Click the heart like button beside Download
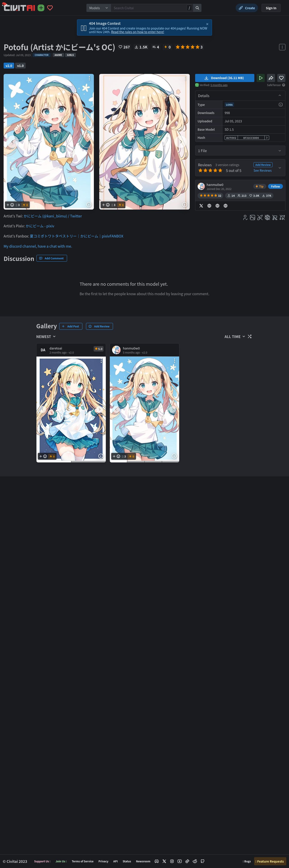The width and height of the screenshot is (289, 868). point(281,78)
